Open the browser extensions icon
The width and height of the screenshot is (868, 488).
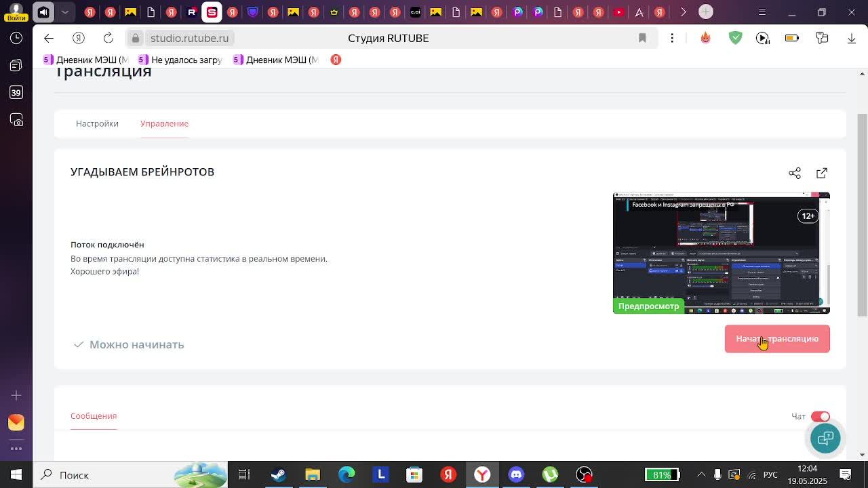click(x=822, y=38)
